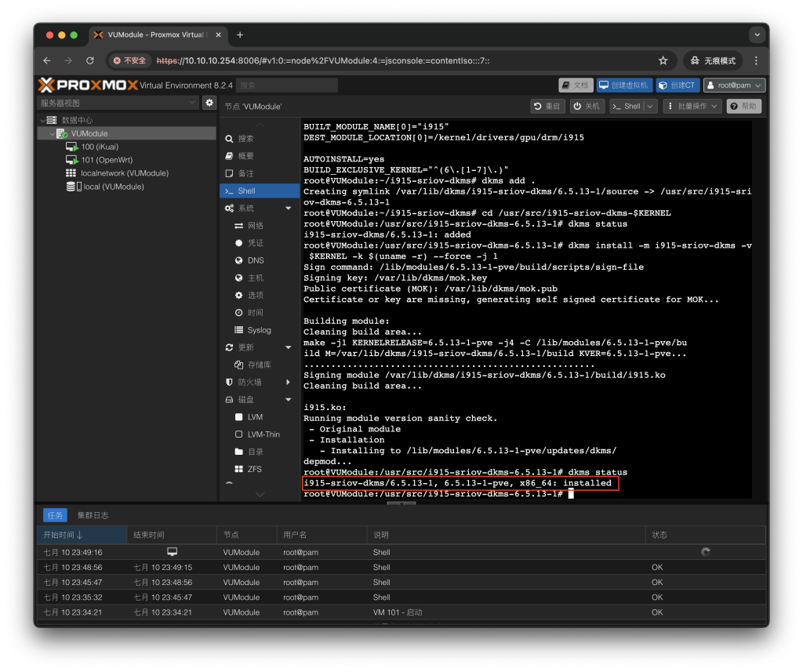
Task: Click the gear icon beside server view selector
Action: point(209,103)
